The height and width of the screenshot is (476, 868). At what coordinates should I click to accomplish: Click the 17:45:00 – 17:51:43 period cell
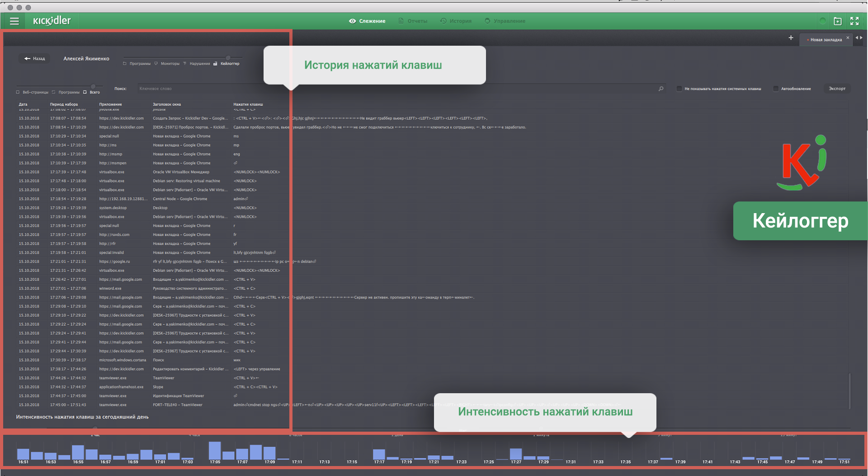click(68, 405)
